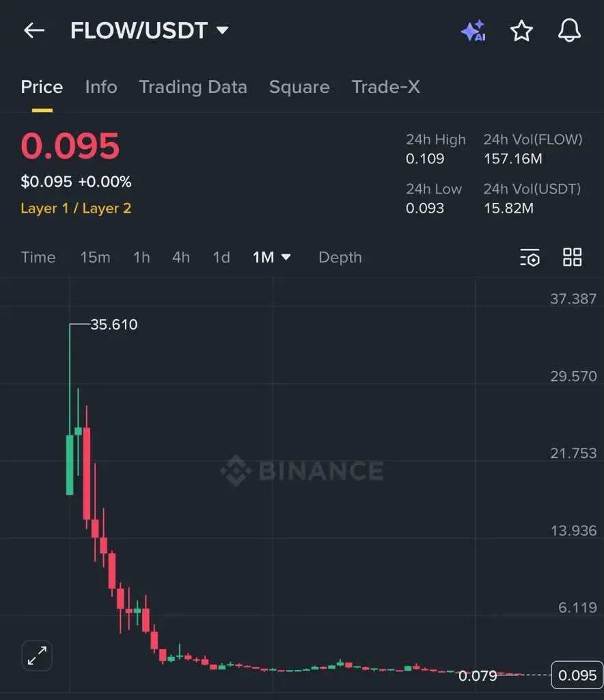Open the 1M interval dropdown arrow
The height and width of the screenshot is (700, 604).
point(286,257)
